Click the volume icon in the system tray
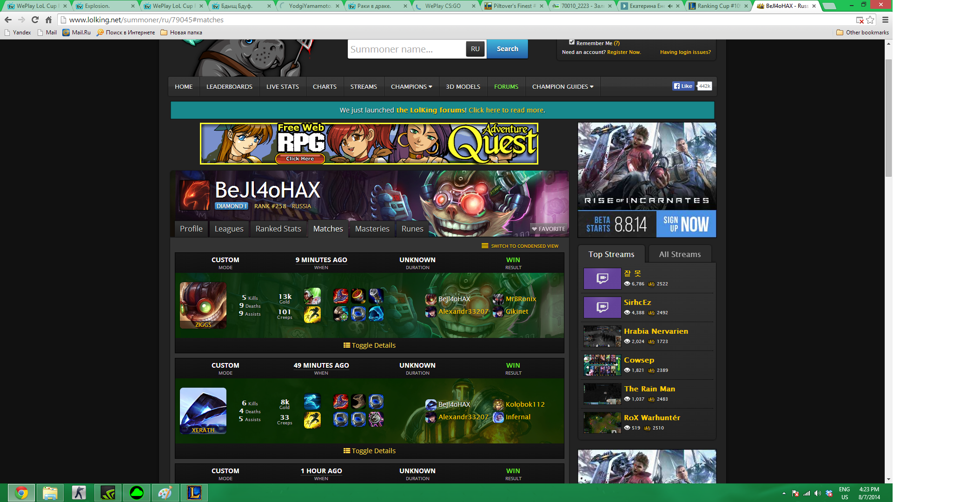The width and height of the screenshot is (980, 502). (817, 493)
